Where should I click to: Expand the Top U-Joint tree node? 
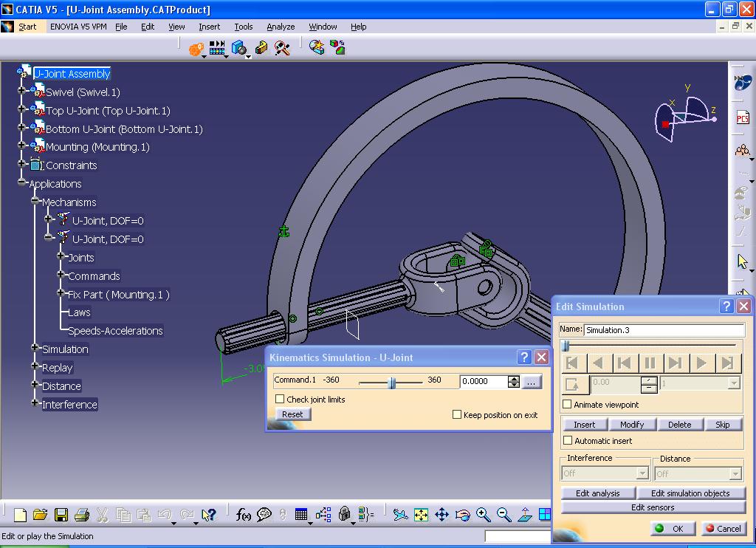click(x=21, y=109)
